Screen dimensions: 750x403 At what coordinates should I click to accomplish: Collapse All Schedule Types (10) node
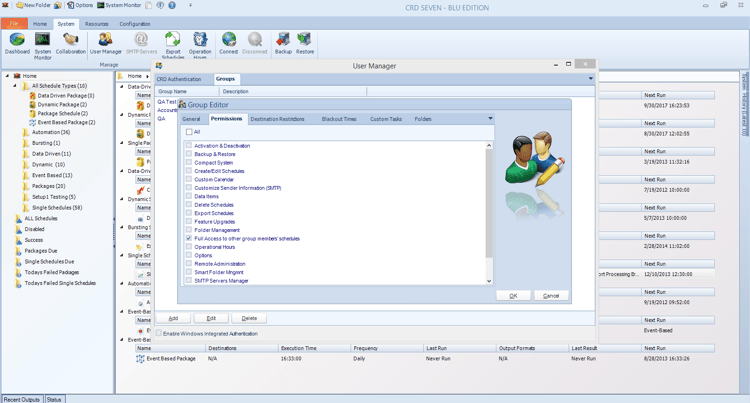click(x=15, y=86)
